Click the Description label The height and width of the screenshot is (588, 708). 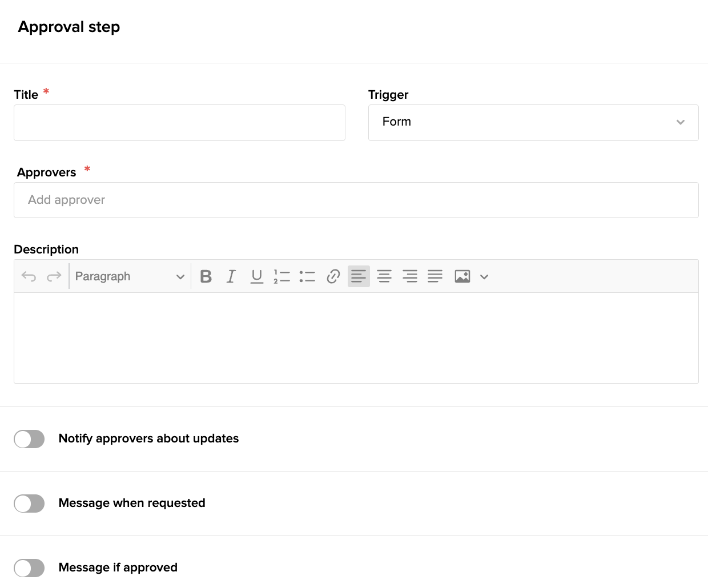[x=46, y=249]
